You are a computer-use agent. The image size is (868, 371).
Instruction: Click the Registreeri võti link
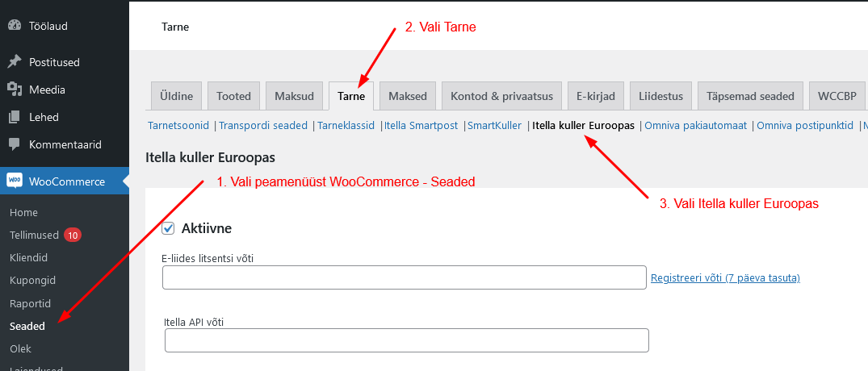[725, 278]
